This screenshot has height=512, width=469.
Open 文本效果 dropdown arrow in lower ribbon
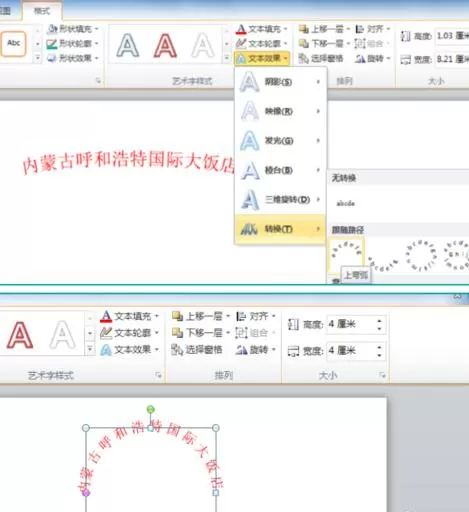(157, 349)
